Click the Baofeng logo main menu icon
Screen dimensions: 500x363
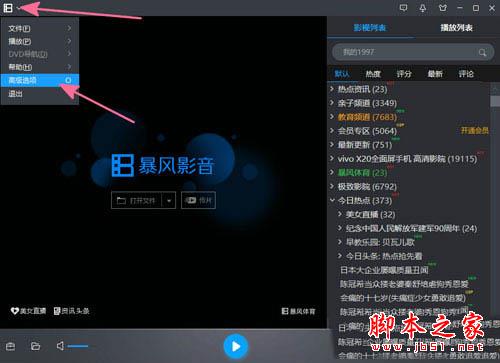tap(8, 8)
